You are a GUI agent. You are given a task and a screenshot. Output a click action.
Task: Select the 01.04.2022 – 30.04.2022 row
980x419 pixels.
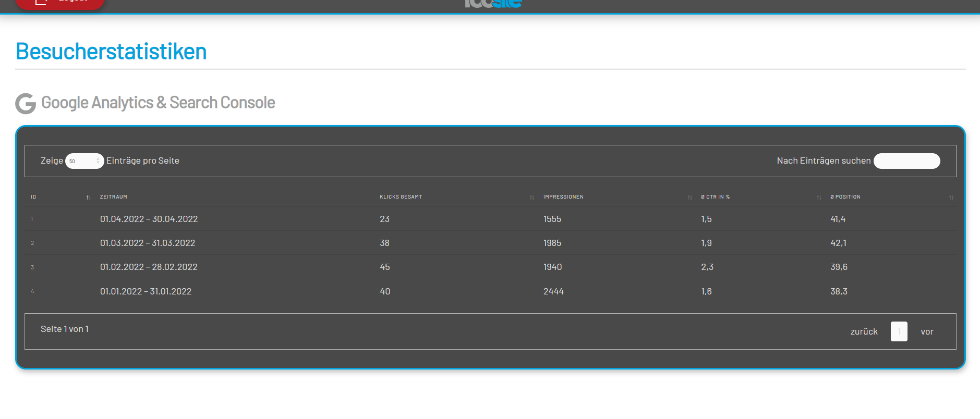pos(149,219)
